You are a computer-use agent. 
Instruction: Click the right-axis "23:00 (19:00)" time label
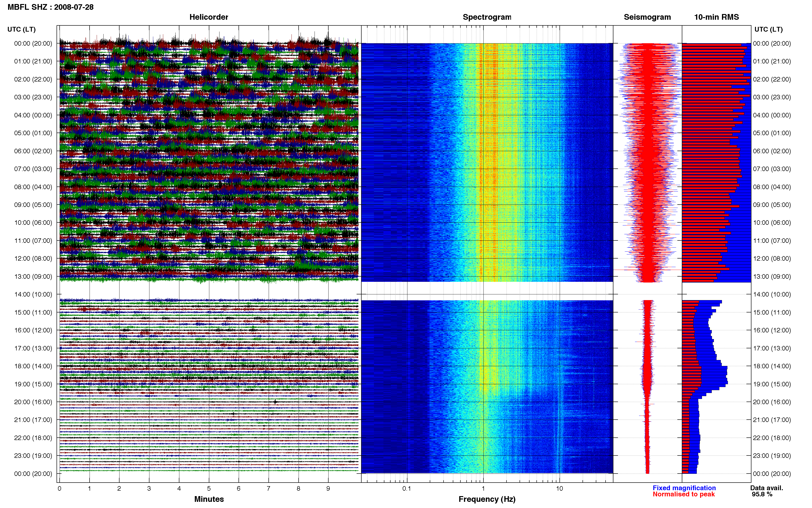point(772,455)
